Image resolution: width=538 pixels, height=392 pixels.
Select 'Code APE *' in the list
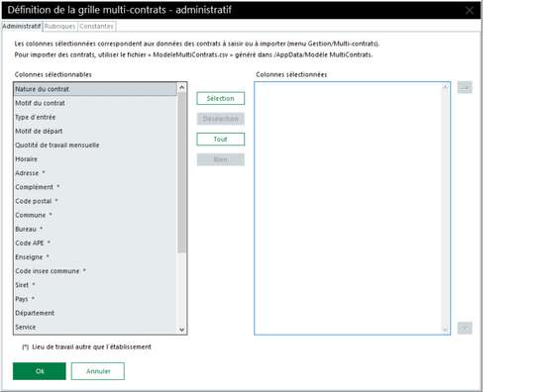(x=95, y=243)
